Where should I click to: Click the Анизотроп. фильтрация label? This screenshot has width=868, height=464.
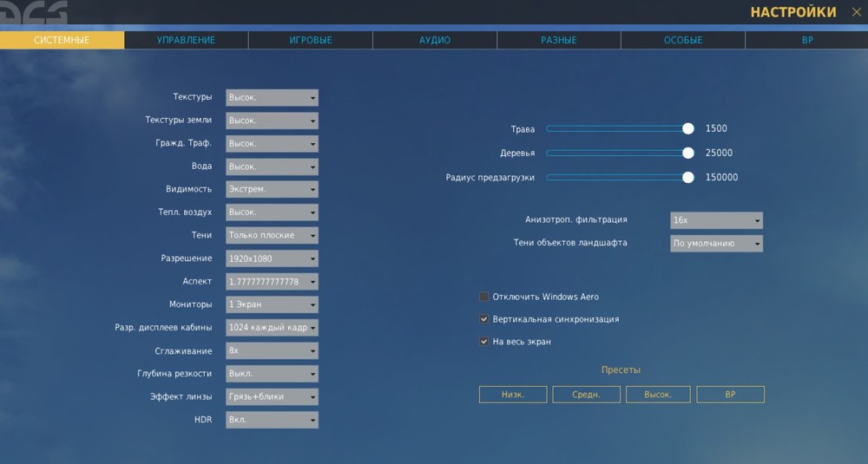click(576, 219)
